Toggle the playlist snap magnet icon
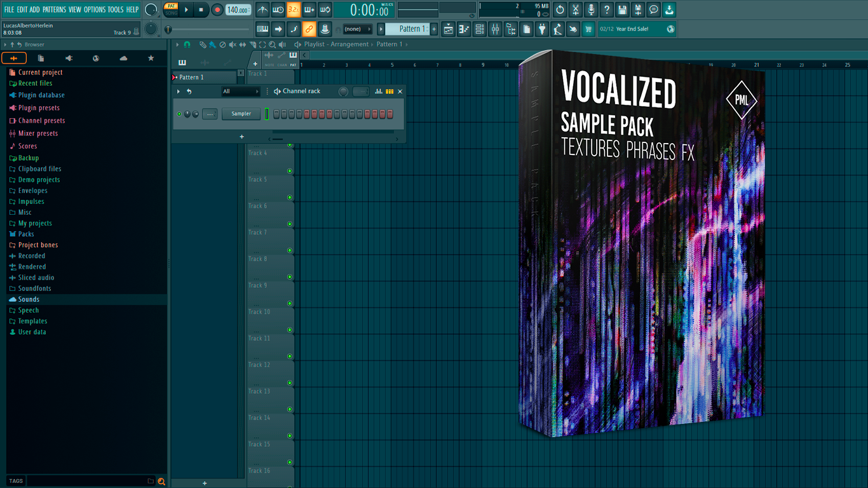 [187, 44]
